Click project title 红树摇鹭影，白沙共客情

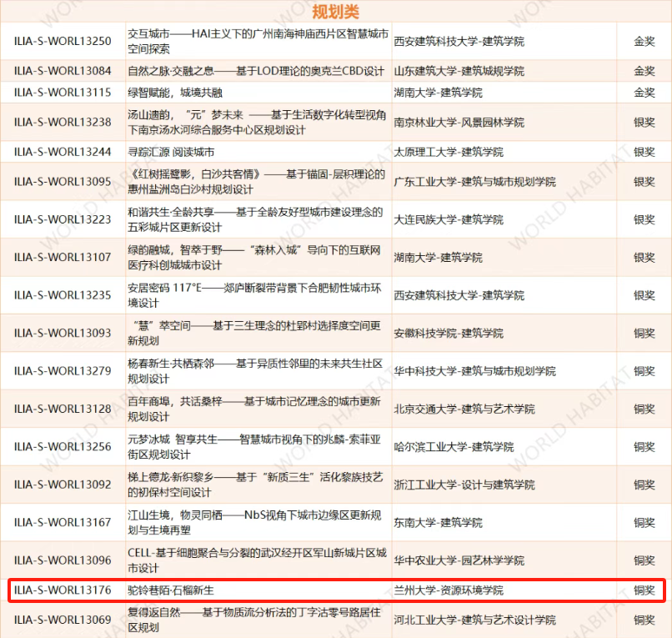click(256, 181)
